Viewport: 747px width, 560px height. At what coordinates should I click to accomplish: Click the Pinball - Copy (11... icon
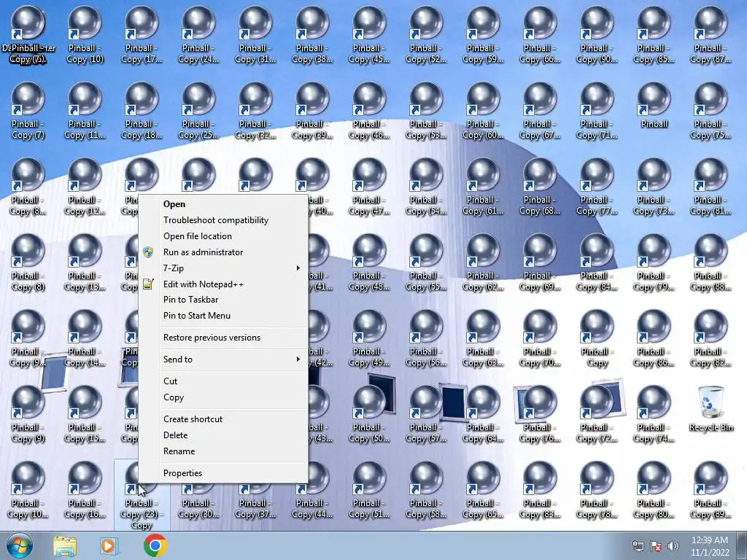pos(85,111)
